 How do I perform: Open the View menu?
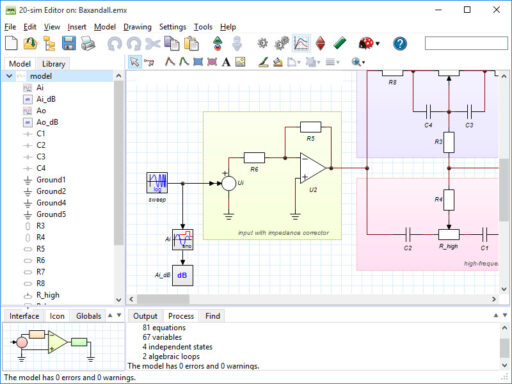point(52,27)
